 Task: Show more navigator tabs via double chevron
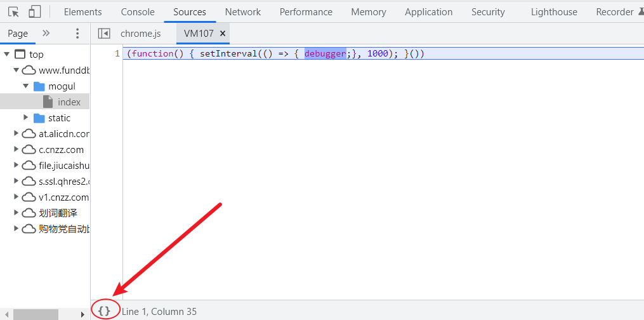tap(46, 33)
